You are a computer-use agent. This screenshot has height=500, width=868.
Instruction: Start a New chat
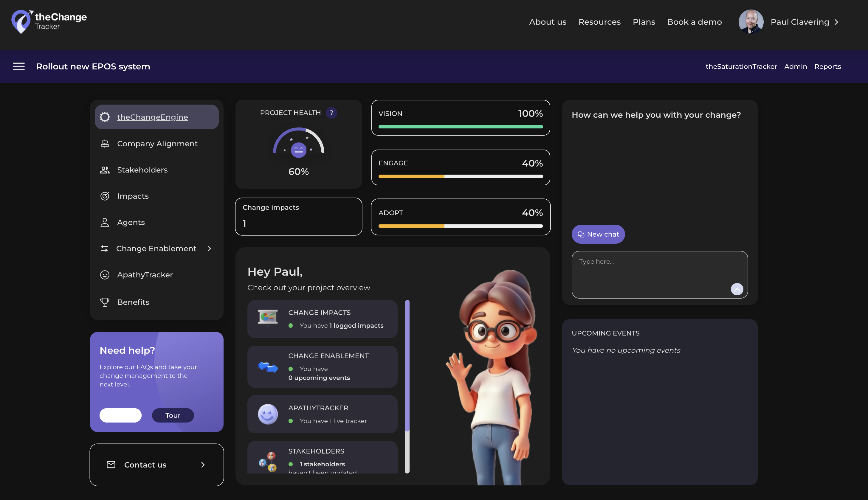pos(598,234)
